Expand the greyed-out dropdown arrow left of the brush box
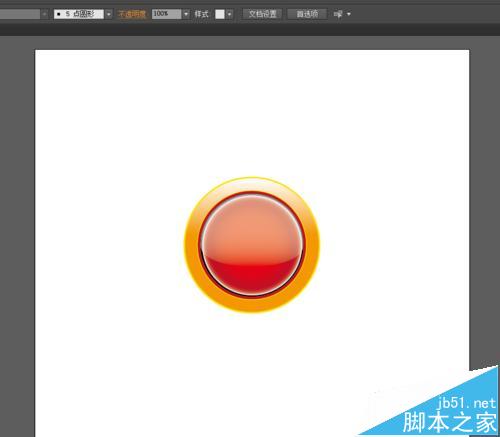Viewport: 500px width, 437px height. point(45,14)
